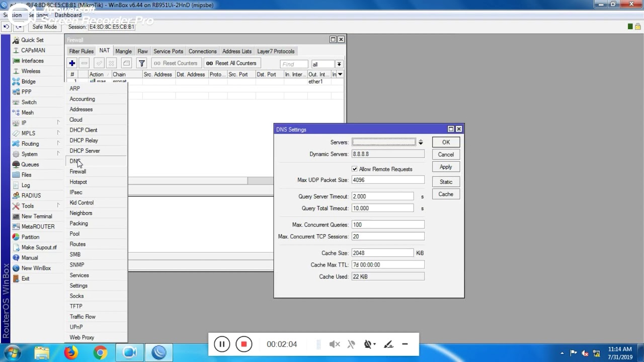The height and width of the screenshot is (362, 644).
Task: Expand the MPLS submenu
Action: [58, 133]
